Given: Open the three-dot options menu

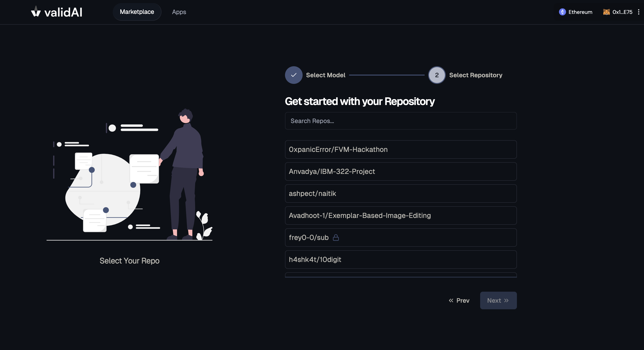Looking at the screenshot, I should (638, 12).
